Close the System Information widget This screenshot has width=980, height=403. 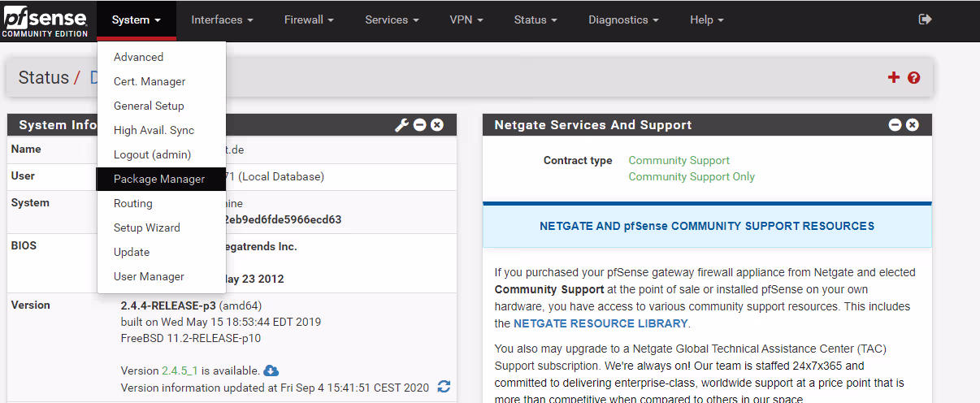click(x=437, y=125)
